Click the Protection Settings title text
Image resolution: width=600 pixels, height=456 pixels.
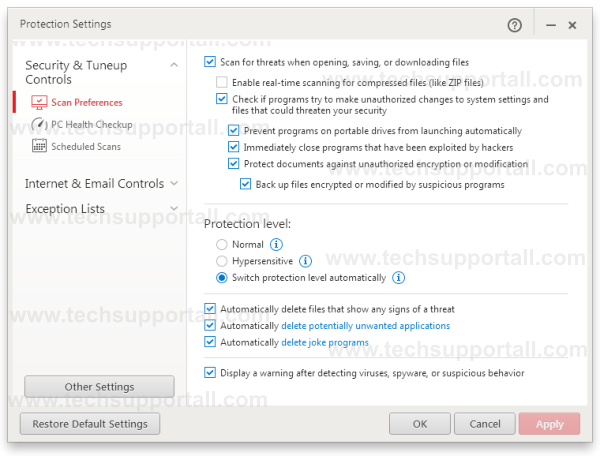click(65, 24)
